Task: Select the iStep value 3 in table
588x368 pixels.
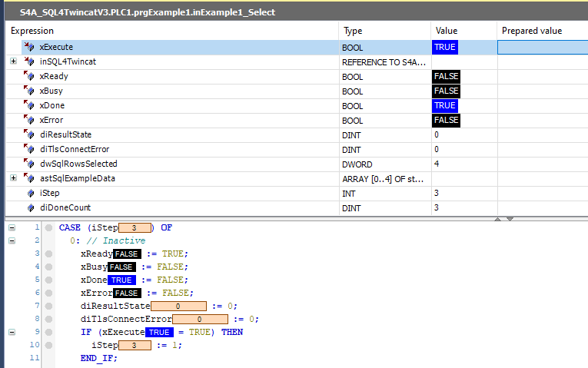Action: pos(437,193)
